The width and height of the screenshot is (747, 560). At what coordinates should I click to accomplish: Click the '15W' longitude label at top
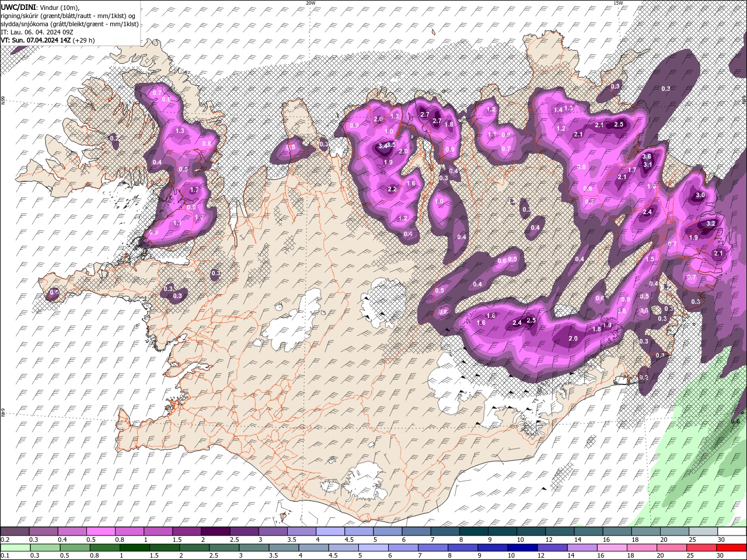point(618,3)
